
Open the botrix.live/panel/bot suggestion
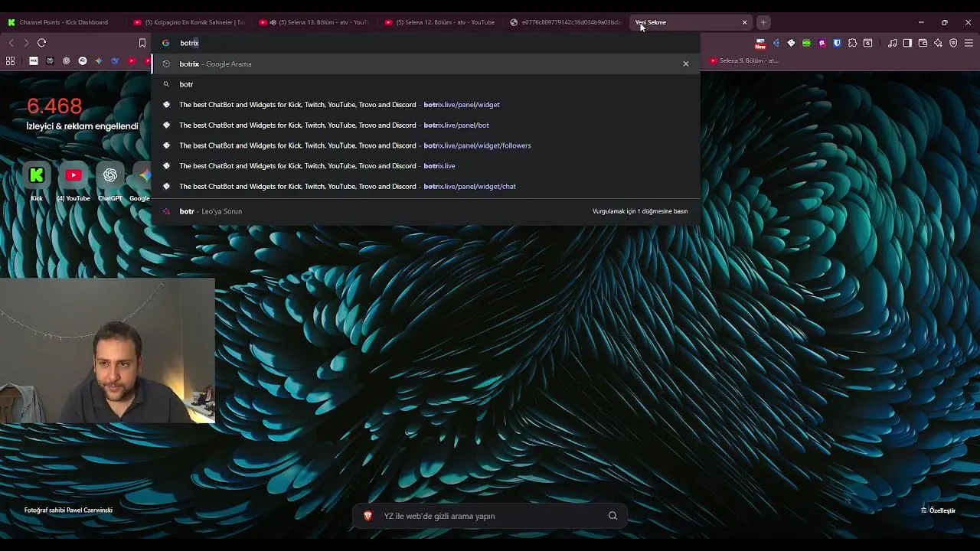click(x=426, y=125)
